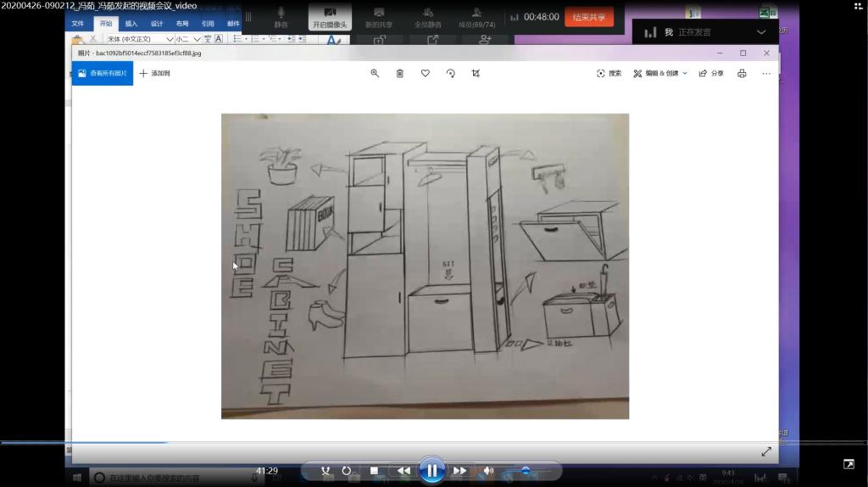Open the three-dot more options menu
868x487 pixels.
pos(766,74)
